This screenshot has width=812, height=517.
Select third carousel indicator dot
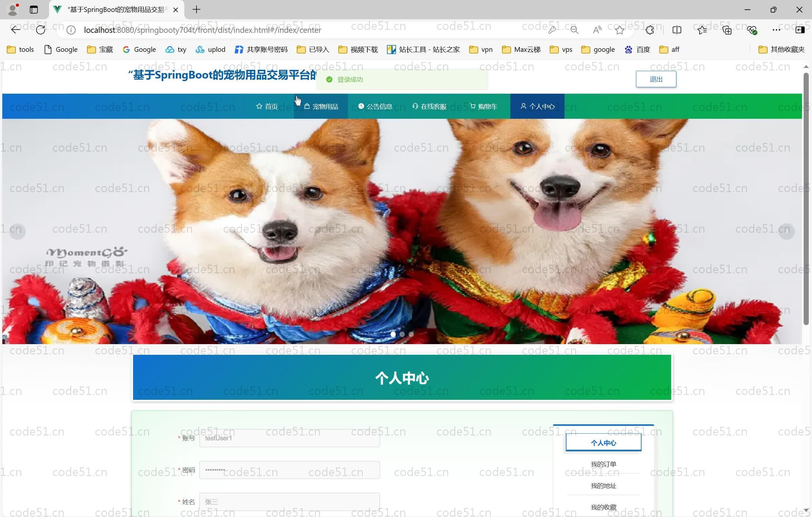(x=411, y=334)
